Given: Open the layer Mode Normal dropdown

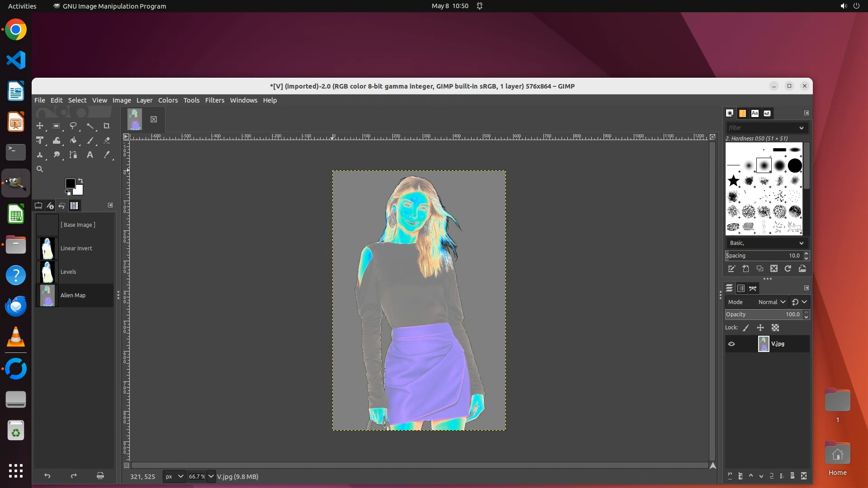Looking at the screenshot, I should (772, 302).
